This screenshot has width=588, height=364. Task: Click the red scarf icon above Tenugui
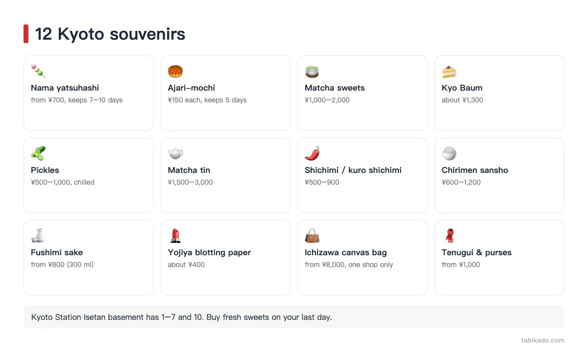pos(449,236)
